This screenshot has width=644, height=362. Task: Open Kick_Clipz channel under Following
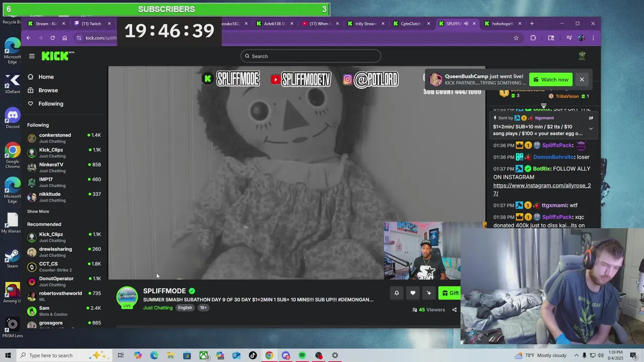[64, 153]
